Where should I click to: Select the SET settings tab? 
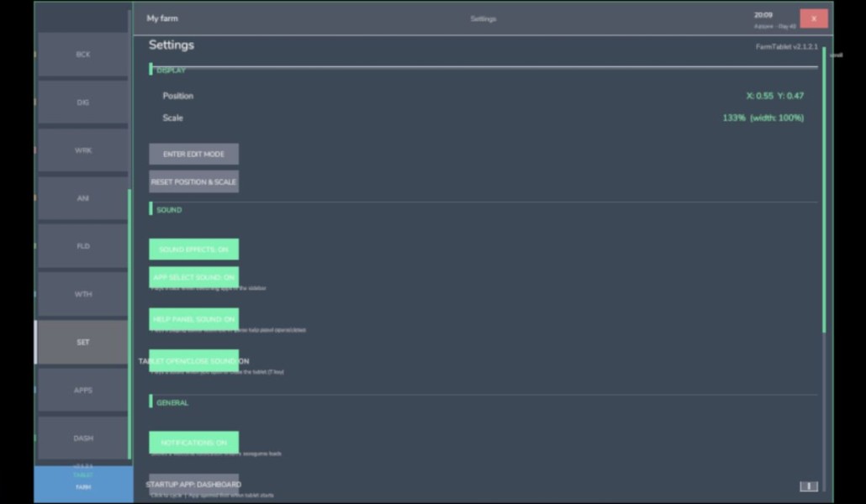pyautogui.click(x=83, y=342)
